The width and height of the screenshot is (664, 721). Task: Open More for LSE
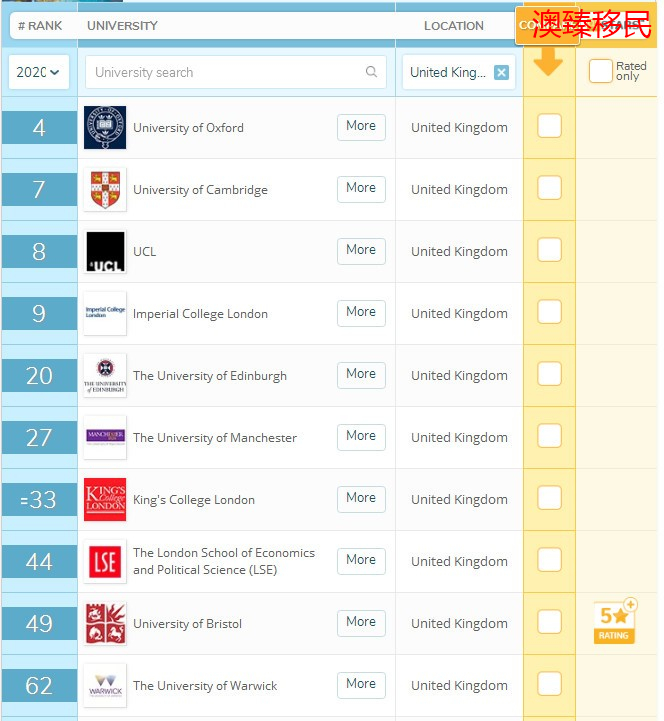(361, 561)
